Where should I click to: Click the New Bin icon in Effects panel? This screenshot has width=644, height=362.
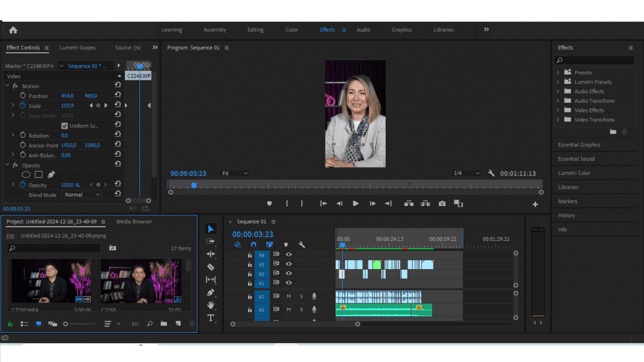613,132
